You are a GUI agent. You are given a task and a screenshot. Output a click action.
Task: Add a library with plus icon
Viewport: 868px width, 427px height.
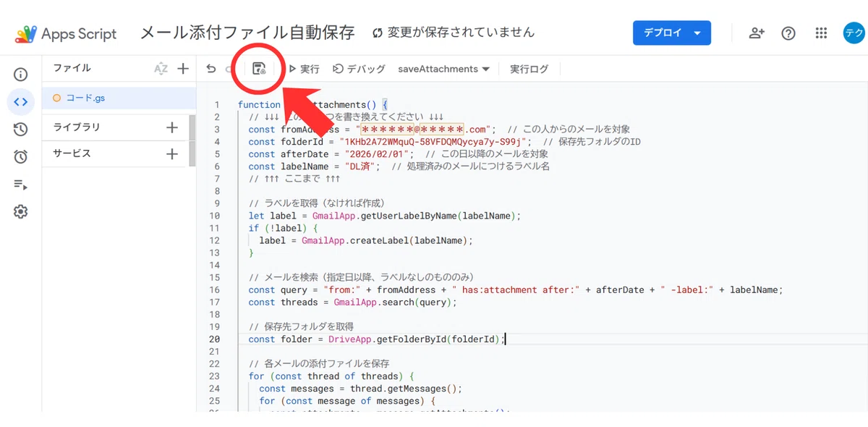click(x=172, y=127)
